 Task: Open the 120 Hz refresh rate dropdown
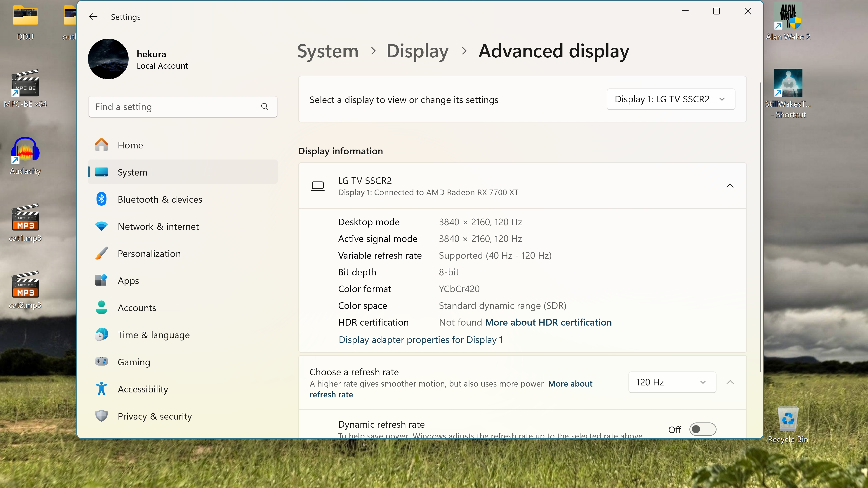[x=672, y=382]
